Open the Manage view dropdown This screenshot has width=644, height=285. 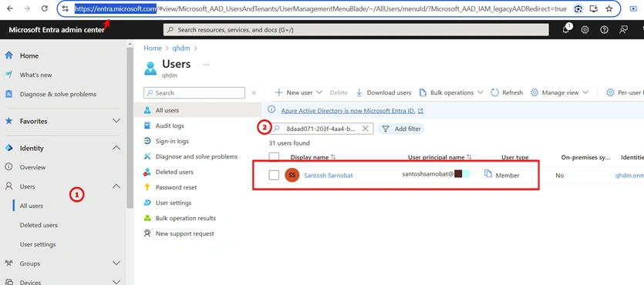[x=559, y=92]
